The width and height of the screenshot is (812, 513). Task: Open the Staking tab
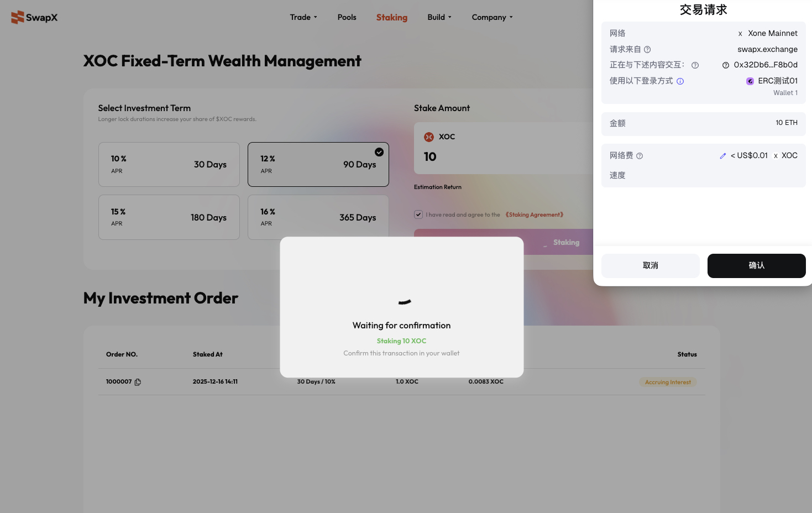391,17
